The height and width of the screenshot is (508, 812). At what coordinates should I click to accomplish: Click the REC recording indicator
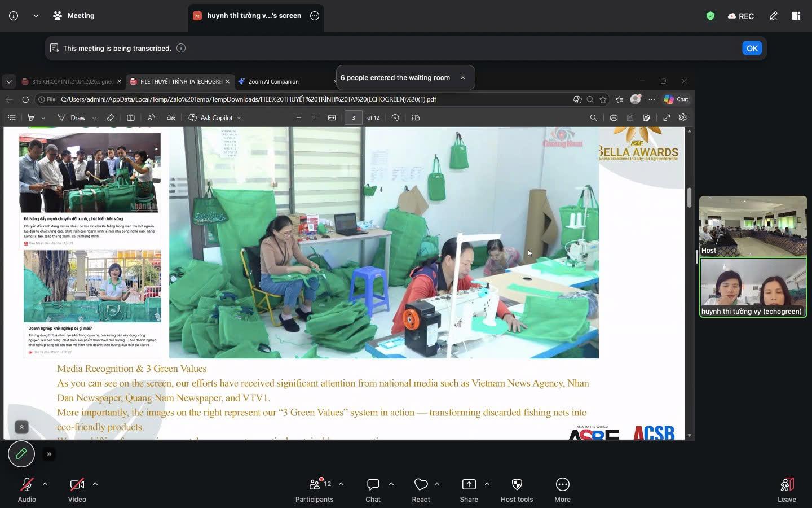tap(741, 16)
